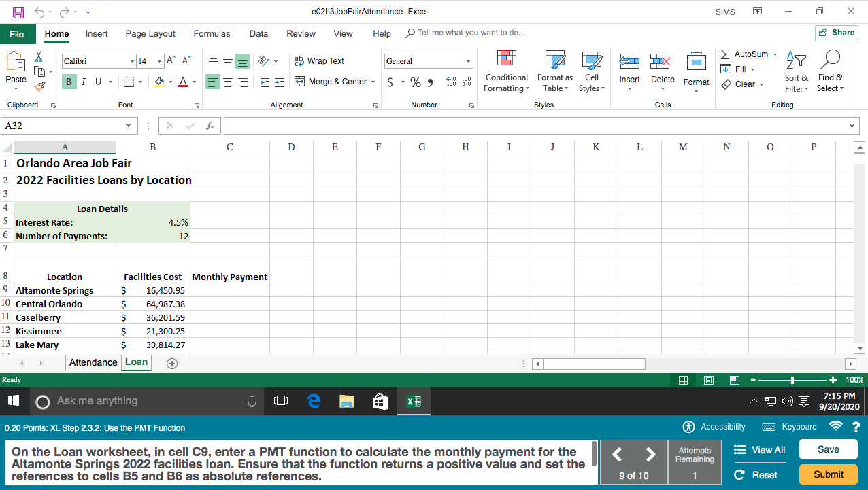Reset the exercise with the Reset button
Screen dimensions: 868x490
763,475
